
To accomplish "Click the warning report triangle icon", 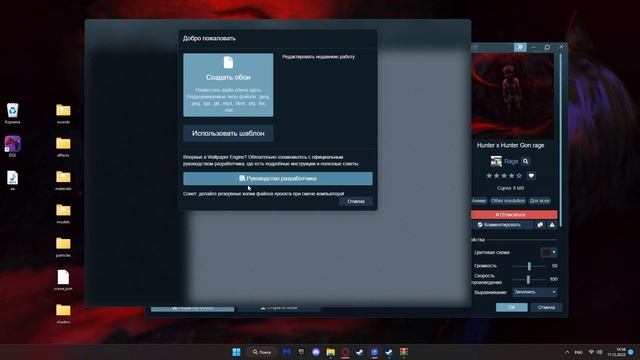I will point(552,225).
